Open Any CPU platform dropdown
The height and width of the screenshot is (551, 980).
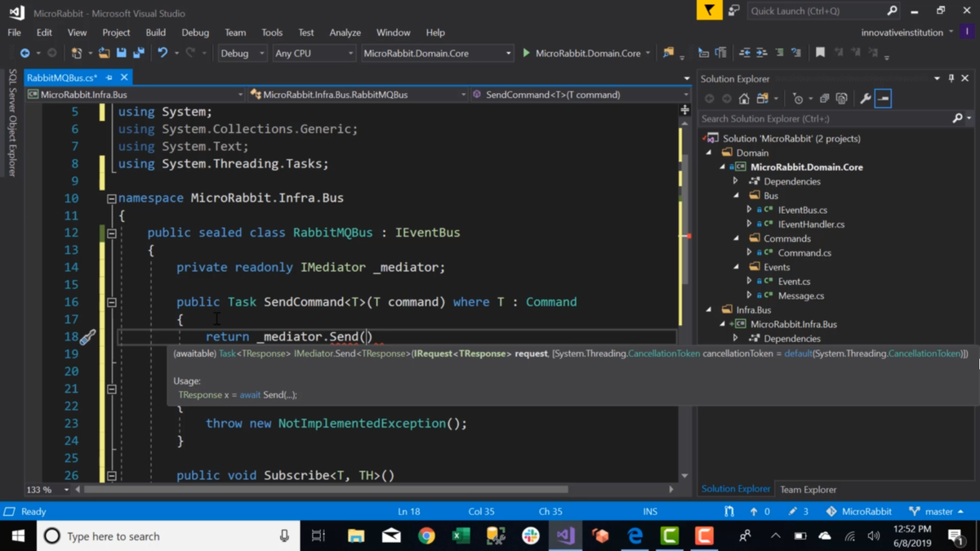(x=314, y=53)
